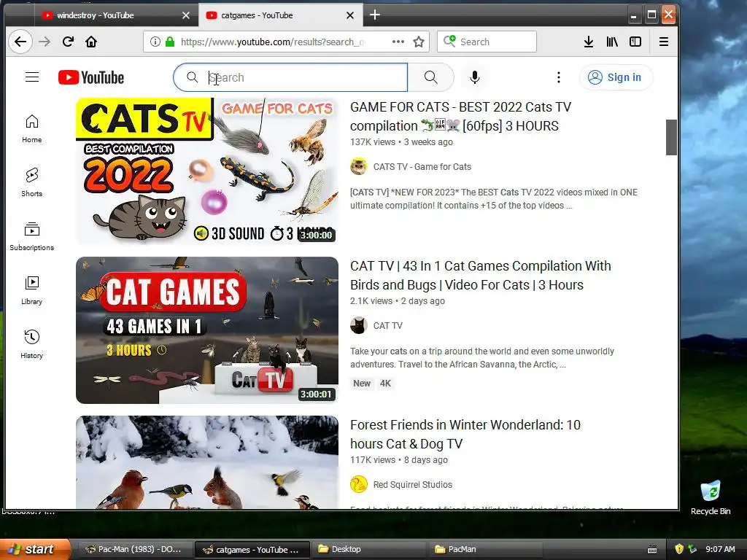Open the Windows start button
The width and height of the screenshot is (747, 560).
tap(35, 549)
